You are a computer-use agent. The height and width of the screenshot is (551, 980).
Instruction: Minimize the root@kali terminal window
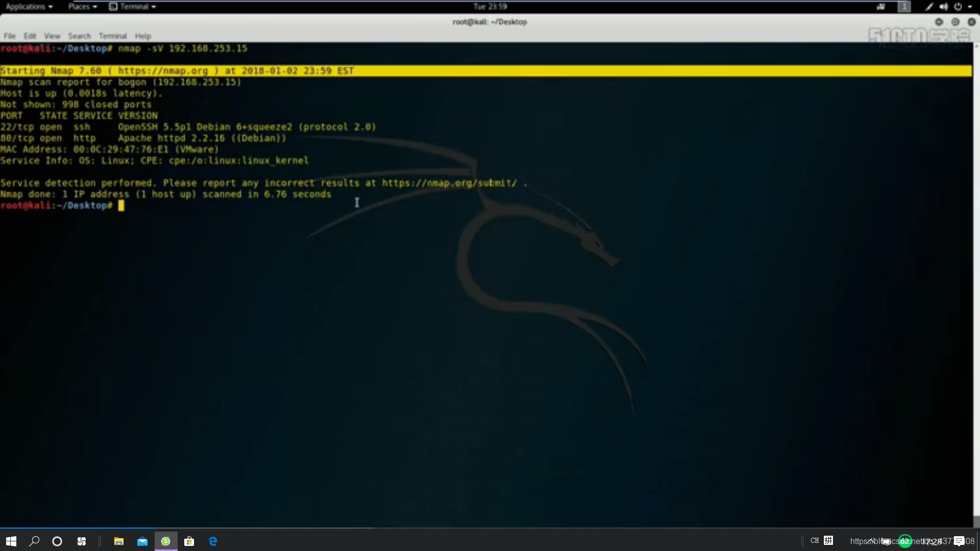click(939, 22)
